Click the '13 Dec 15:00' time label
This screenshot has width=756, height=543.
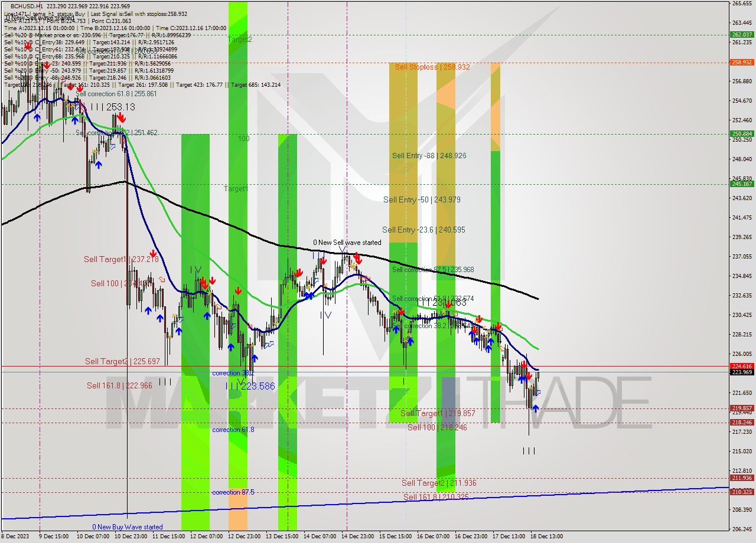pos(282,537)
